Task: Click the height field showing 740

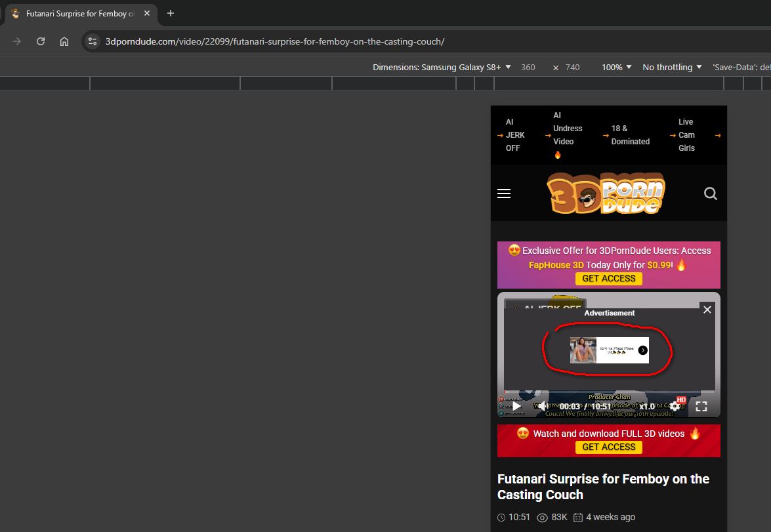Action: pyautogui.click(x=572, y=68)
